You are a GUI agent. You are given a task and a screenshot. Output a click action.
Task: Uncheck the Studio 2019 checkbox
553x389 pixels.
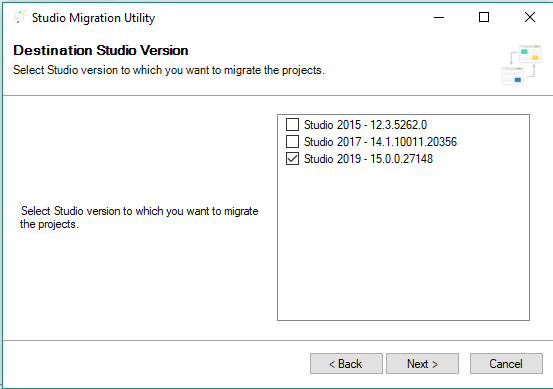292,159
